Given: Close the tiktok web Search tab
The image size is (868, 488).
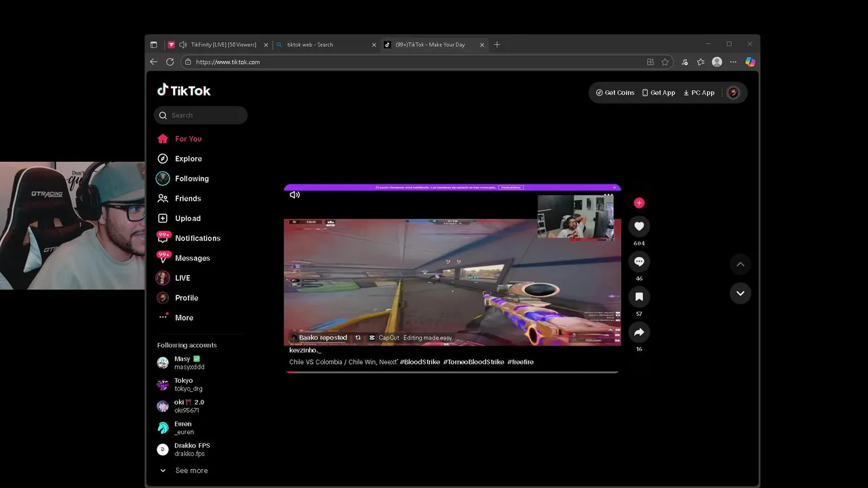Looking at the screenshot, I should (374, 45).
